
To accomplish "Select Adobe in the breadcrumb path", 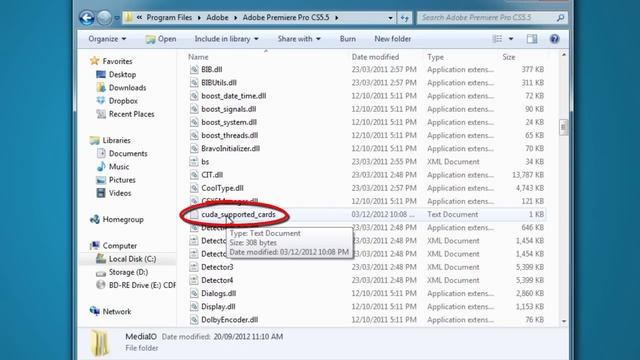I will click(x=217, y=18).
